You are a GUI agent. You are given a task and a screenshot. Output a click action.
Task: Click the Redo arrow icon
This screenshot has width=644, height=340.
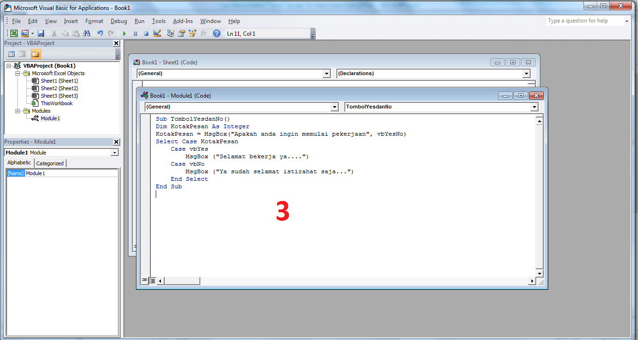pos(111,33)
